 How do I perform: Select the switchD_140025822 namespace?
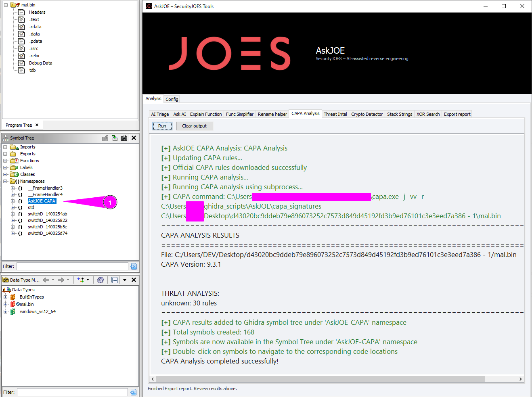click(48, 220)
